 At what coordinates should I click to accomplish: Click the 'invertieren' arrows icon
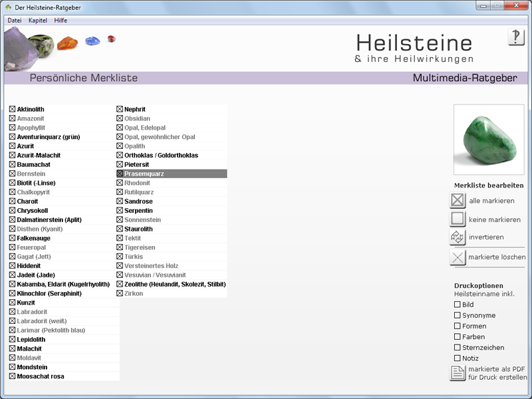tap(458, 237)
